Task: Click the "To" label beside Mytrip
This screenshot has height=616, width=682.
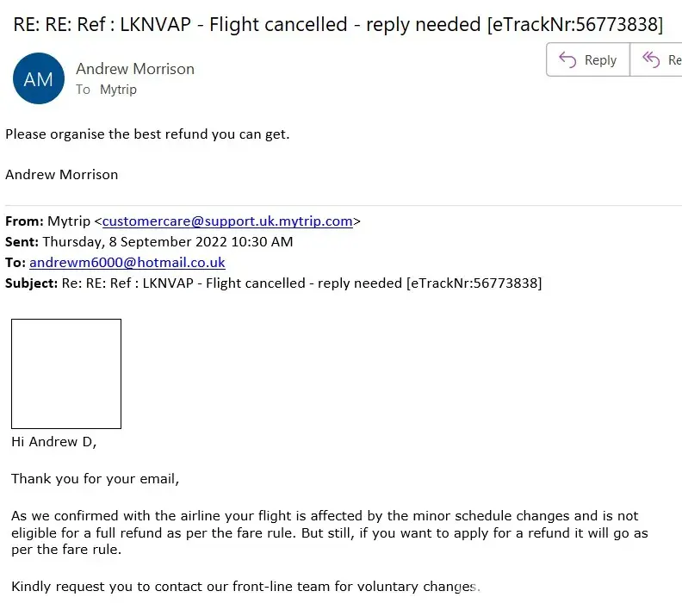Action: [x=83, y=90]
